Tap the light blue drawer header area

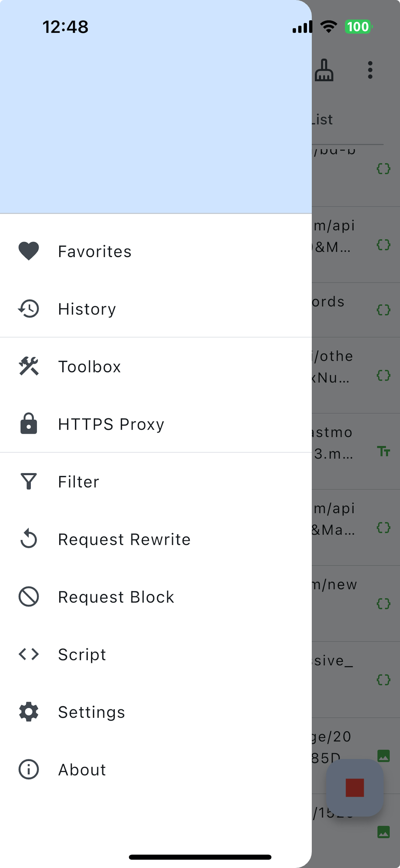pyautogui.click(x=156, y=121)
